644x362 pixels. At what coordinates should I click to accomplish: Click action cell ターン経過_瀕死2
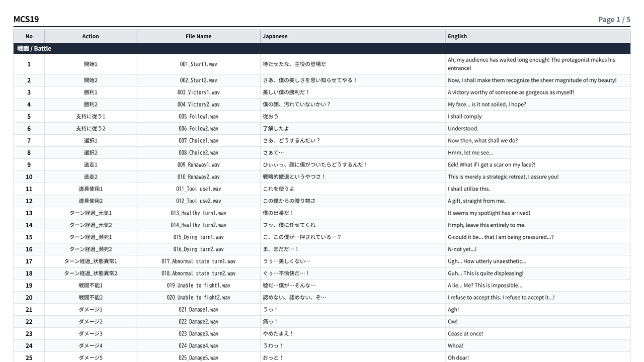91,249
